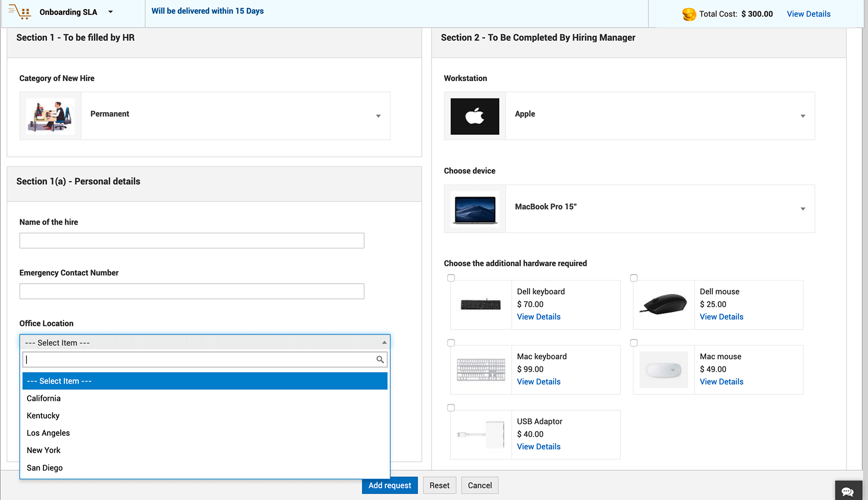
Task: Expand the Choose device dropdown
Action: [802, 209]
